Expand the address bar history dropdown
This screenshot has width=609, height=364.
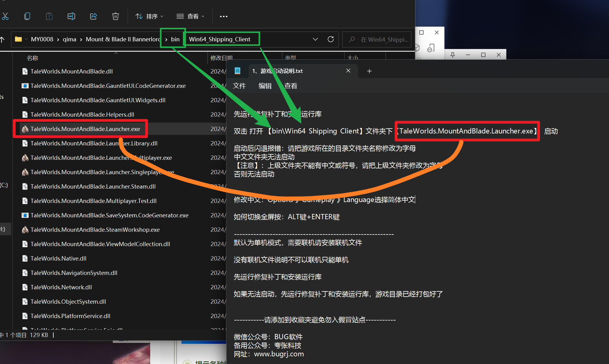point(315,39)
